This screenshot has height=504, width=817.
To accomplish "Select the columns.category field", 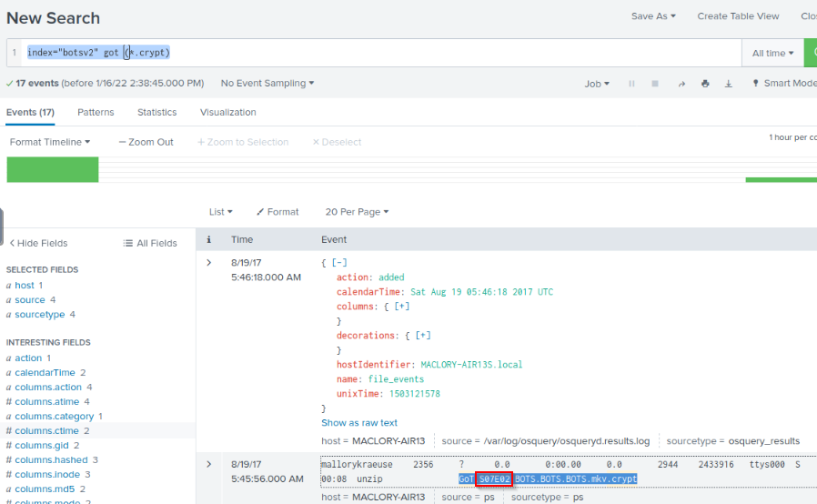I will pyautogui.click(x=55, y=417).
